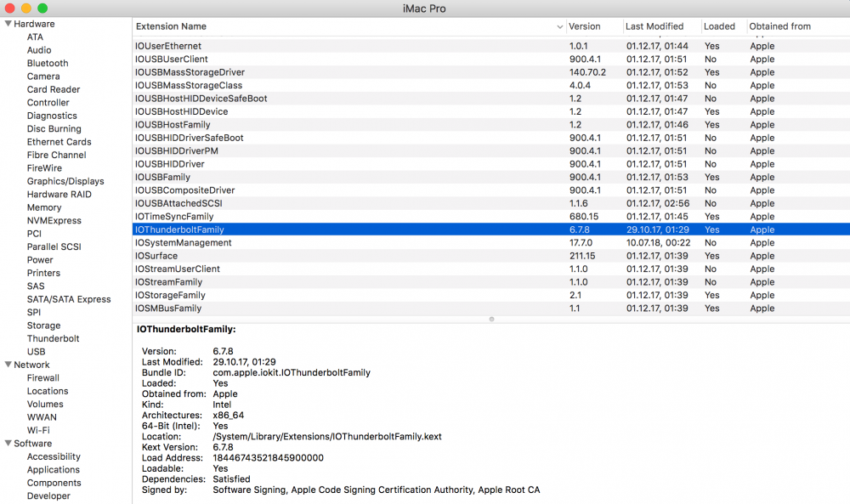Image resolution: width=850 pixels, height=504 pixels.
Task: Select the IOUSBHostFamily row
Action: [x=491, y=125]
